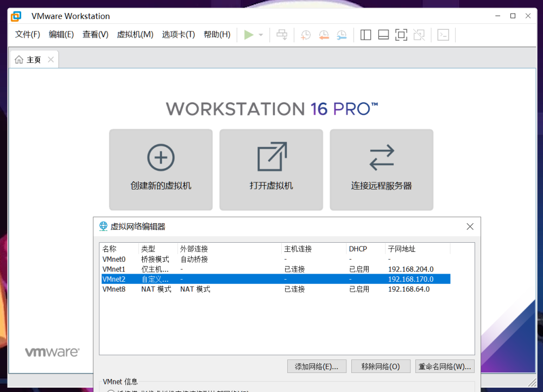Open the 查看(V) menu
This screenshot has height=392, width=543.
95,35
